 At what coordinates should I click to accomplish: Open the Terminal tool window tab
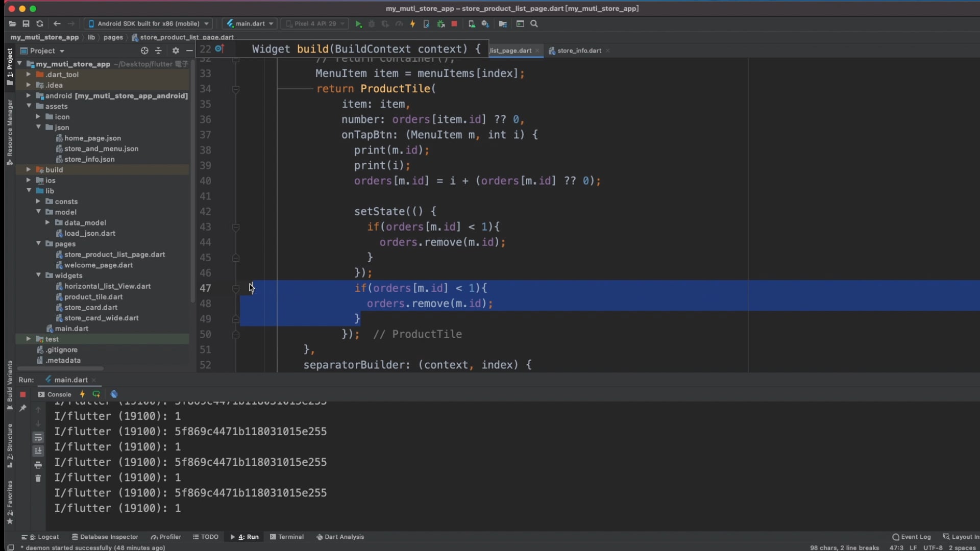point(287,537)
